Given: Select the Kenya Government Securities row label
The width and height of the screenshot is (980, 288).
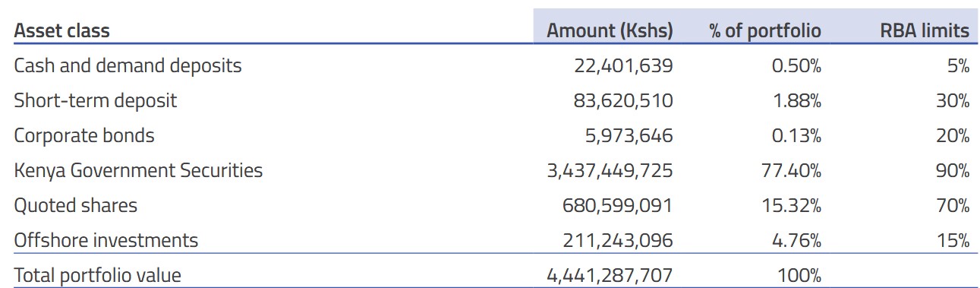Looking at the screenshot, I should click(138, 171).
